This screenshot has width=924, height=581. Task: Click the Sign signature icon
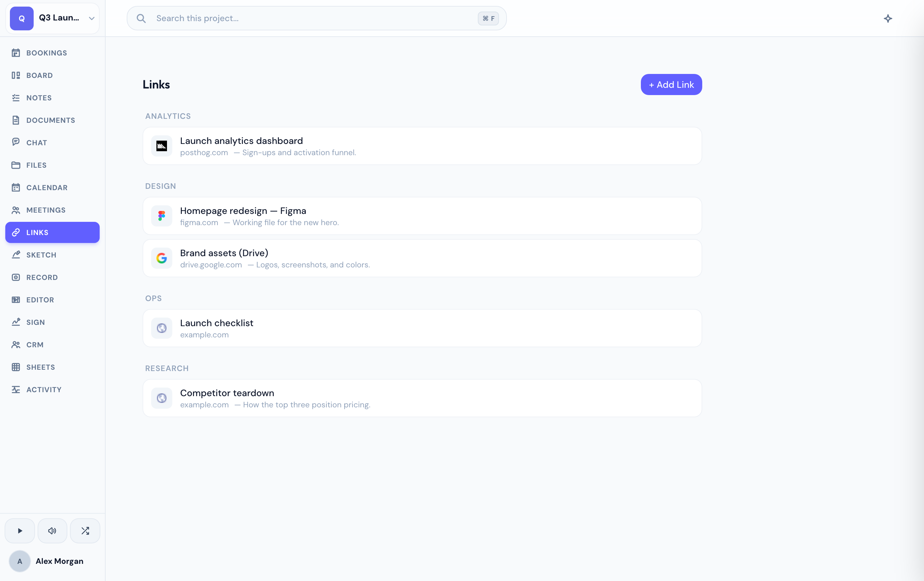[x=16, y=322]
